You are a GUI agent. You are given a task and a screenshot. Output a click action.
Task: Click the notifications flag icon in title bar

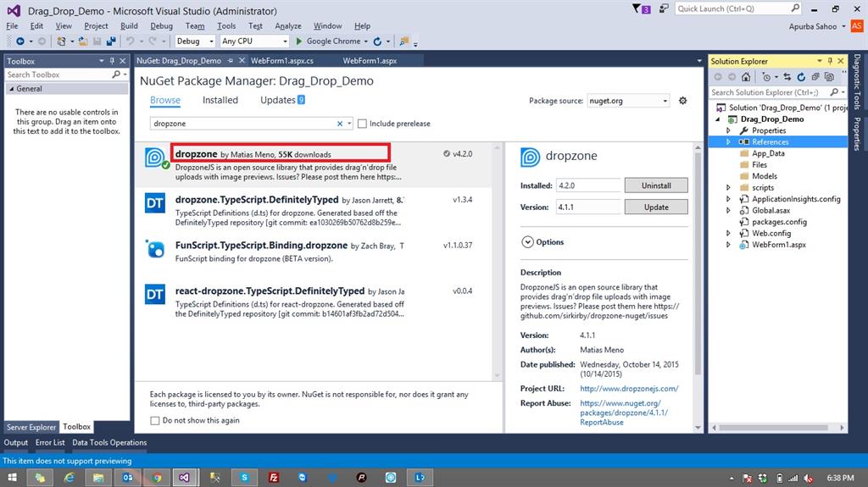point(641,8)
